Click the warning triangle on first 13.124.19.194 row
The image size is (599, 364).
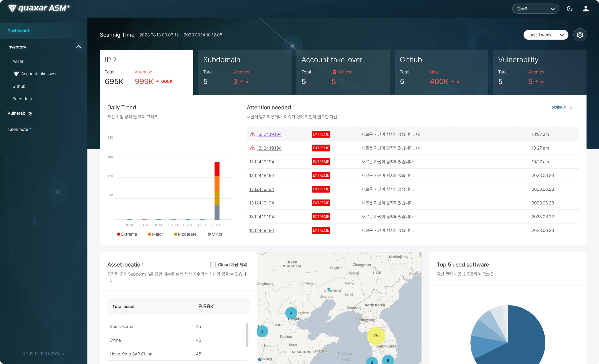click(x=252, y=134)
